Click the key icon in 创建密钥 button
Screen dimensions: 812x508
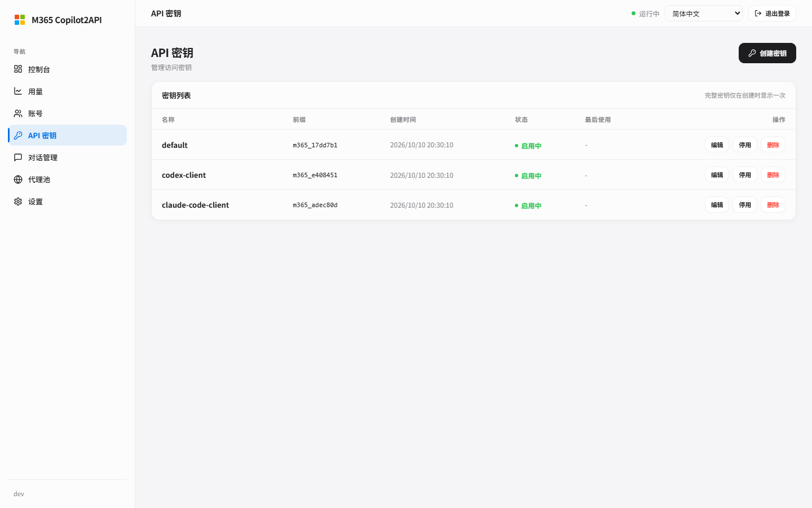click(x=752, y=53)
